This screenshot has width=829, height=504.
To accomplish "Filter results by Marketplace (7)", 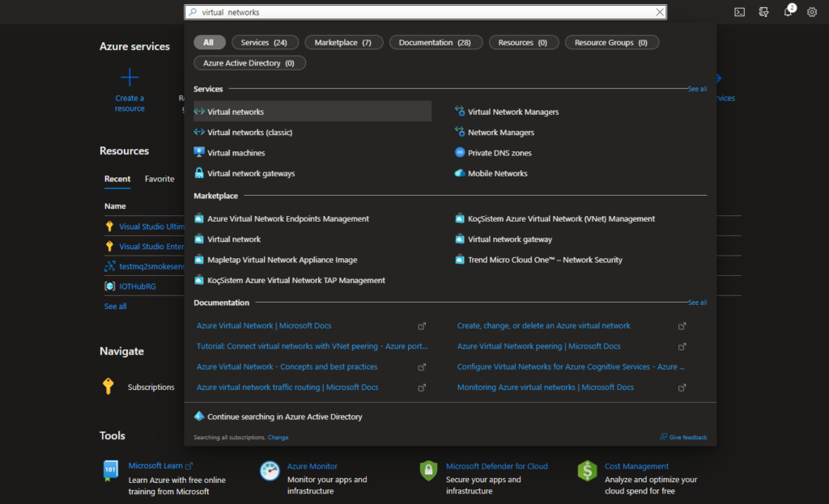I will click(x=343, y=42).
